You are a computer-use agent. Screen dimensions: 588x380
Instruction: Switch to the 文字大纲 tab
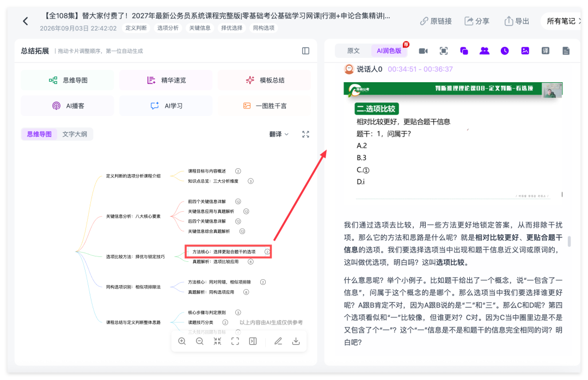click(75, 134)
